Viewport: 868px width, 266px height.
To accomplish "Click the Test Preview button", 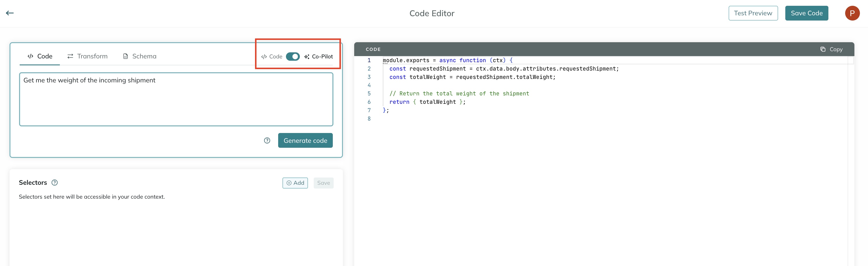I will [753, 13].
